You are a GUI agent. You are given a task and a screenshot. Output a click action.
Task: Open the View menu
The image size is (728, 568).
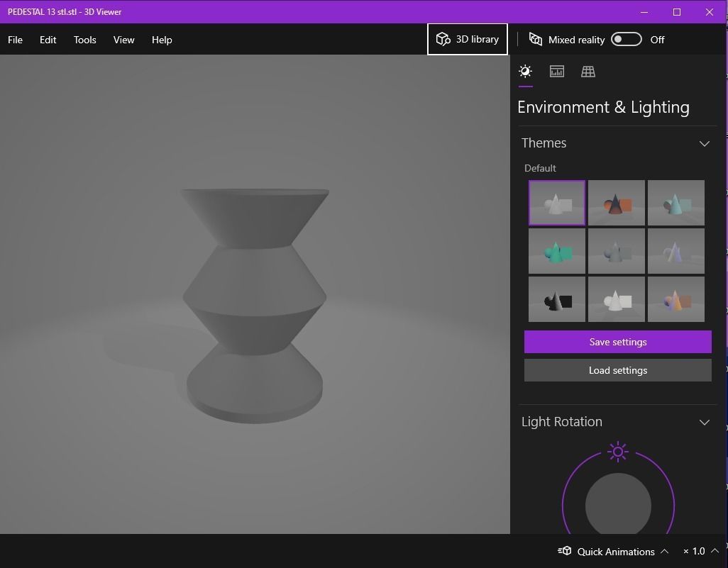click(x=124, y=40)
